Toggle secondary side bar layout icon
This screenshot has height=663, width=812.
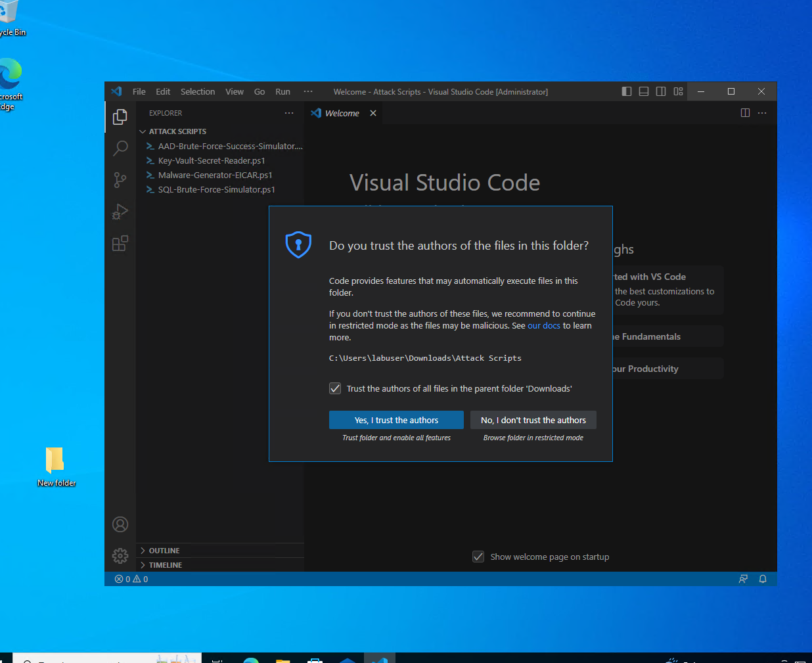point(661,91)
